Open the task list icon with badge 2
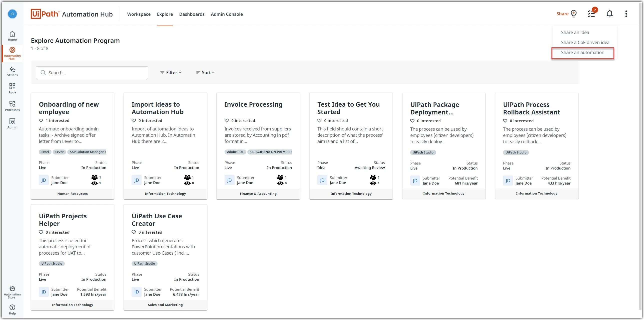Image resolution: width=644 pixels, height=320 pixels. tap(592, 13)
